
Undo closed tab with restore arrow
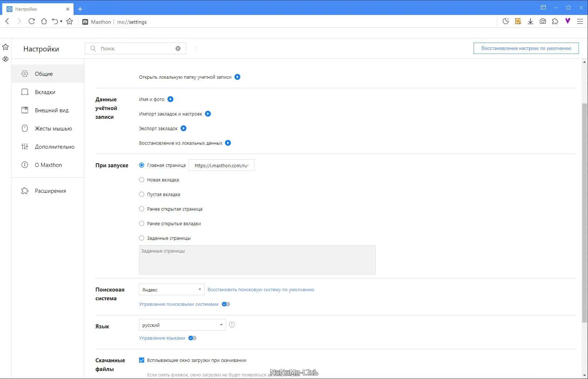click(55, 22)
